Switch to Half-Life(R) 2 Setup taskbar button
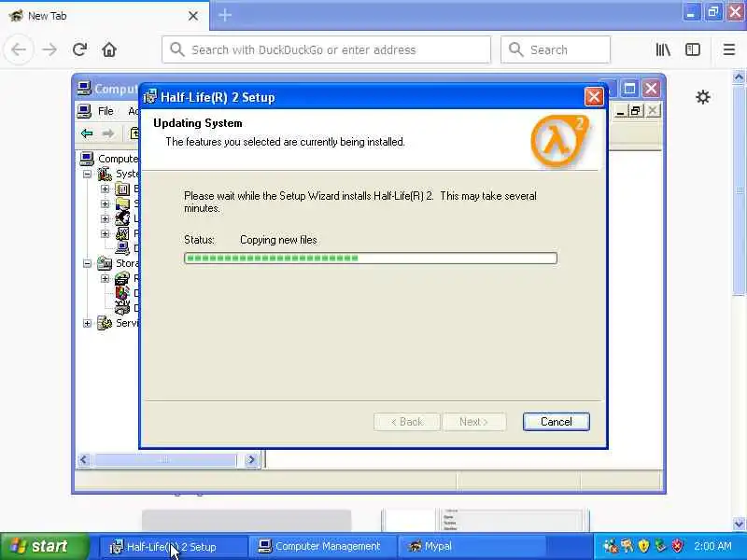The width and height of the screenshot is (747, 560). click(174, 547)
